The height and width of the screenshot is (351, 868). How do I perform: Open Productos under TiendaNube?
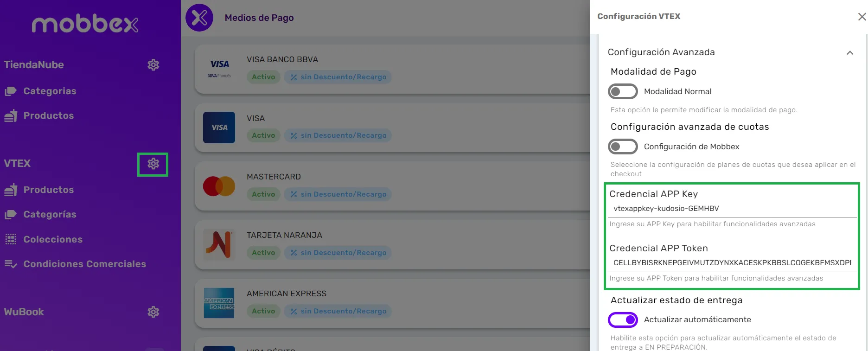(49, 115)
